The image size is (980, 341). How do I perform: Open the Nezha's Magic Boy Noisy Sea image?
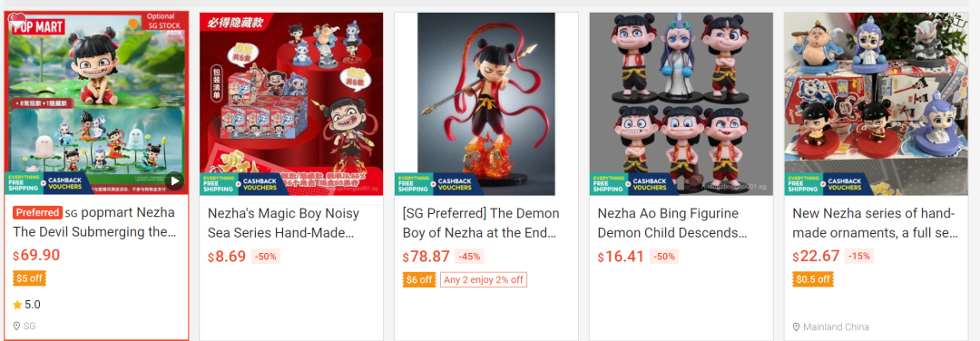291,103
